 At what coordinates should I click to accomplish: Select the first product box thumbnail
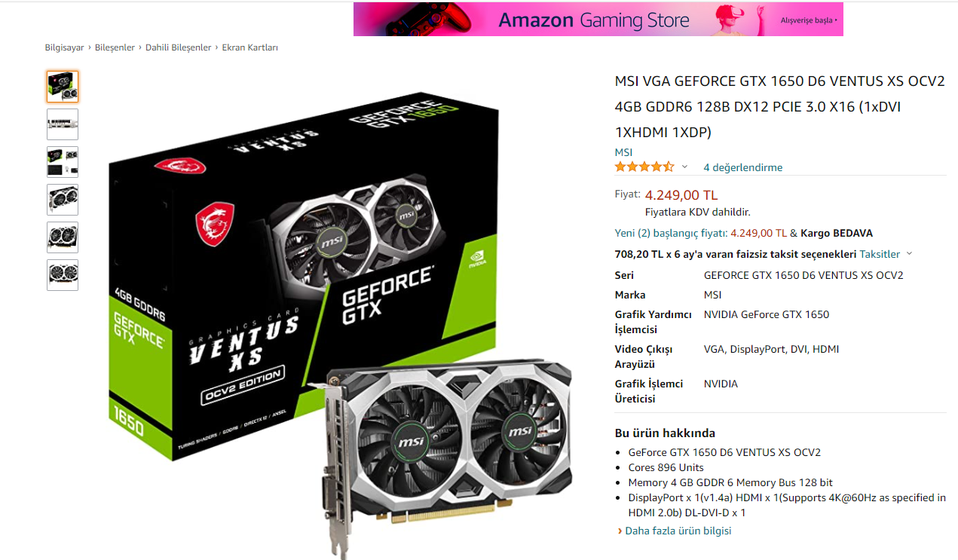click(x=63, y=87)
